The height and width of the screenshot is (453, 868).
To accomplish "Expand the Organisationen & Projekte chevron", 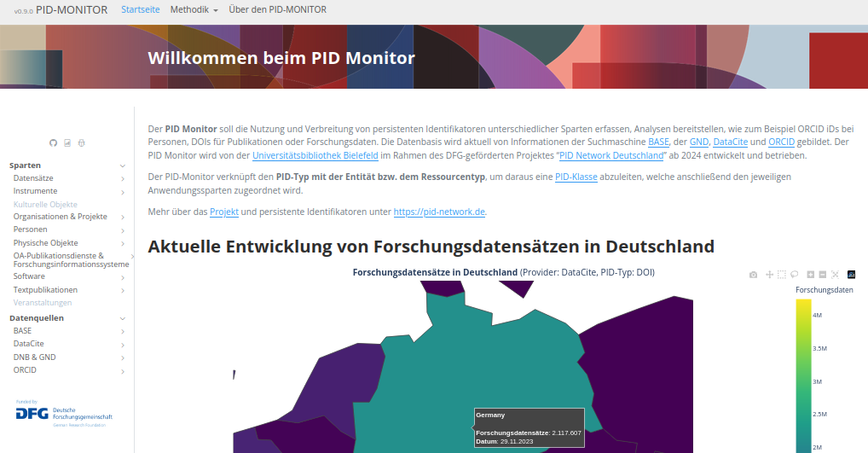I will click(123, 217).
